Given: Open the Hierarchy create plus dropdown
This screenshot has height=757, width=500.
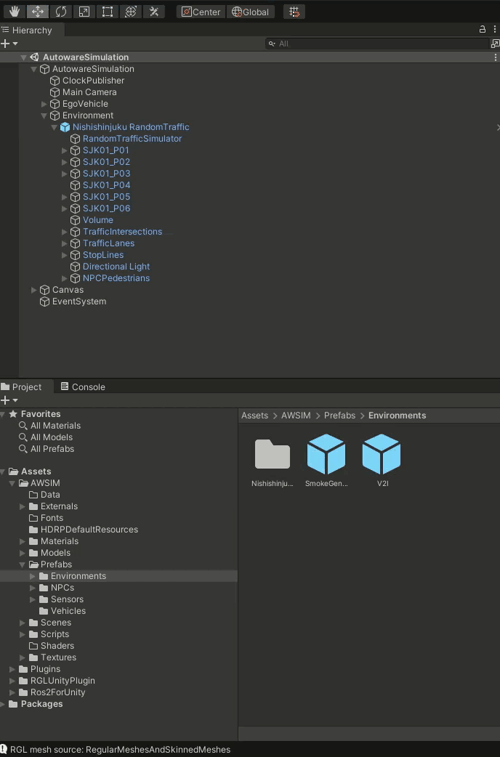Looking at the screenshot, I should click(x=9, y=43).
